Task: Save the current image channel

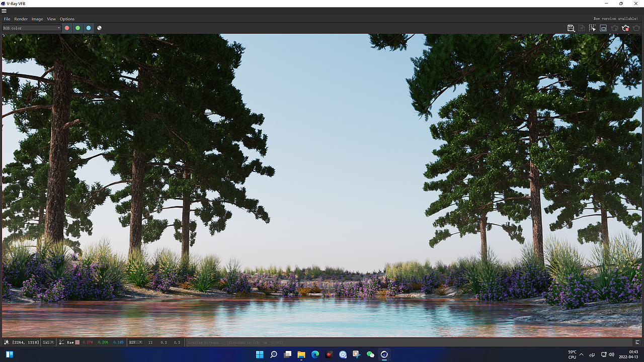Action: coord(571,28)
